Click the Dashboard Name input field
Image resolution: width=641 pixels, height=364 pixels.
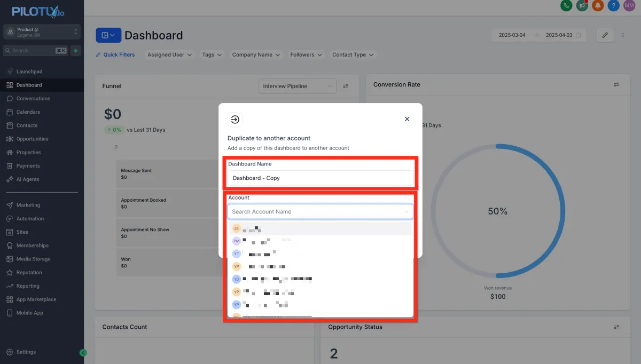click(x=320, y=178)
